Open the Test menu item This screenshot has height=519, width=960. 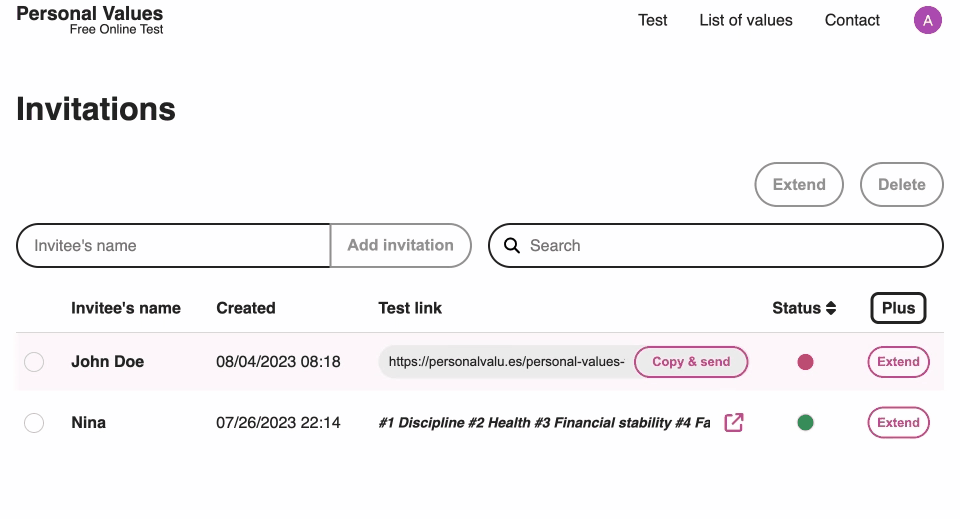652,20
